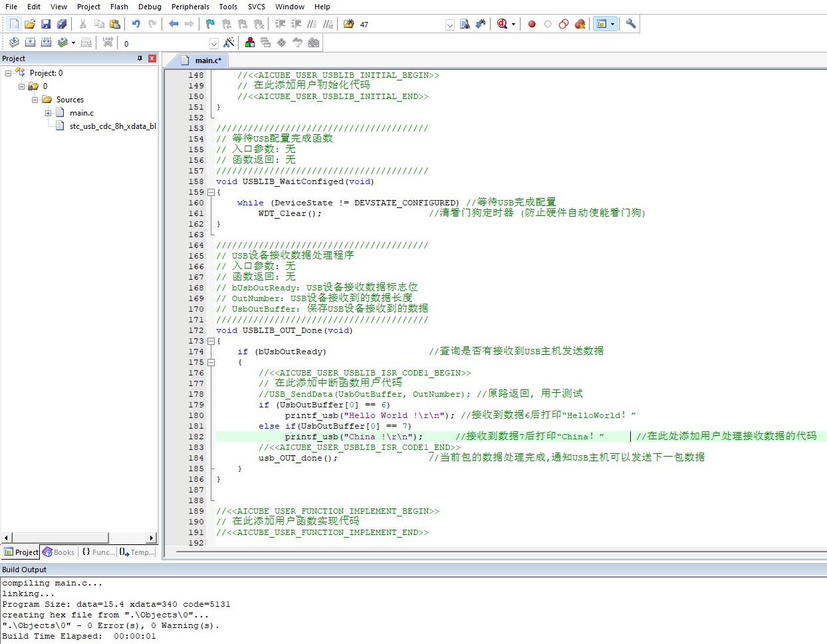
Task: Rebuild all target files
Action: tap(46, 43)
